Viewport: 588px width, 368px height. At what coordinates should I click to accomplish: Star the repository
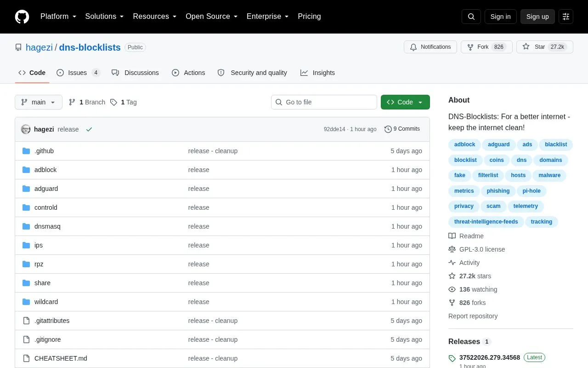coord(545,47)
